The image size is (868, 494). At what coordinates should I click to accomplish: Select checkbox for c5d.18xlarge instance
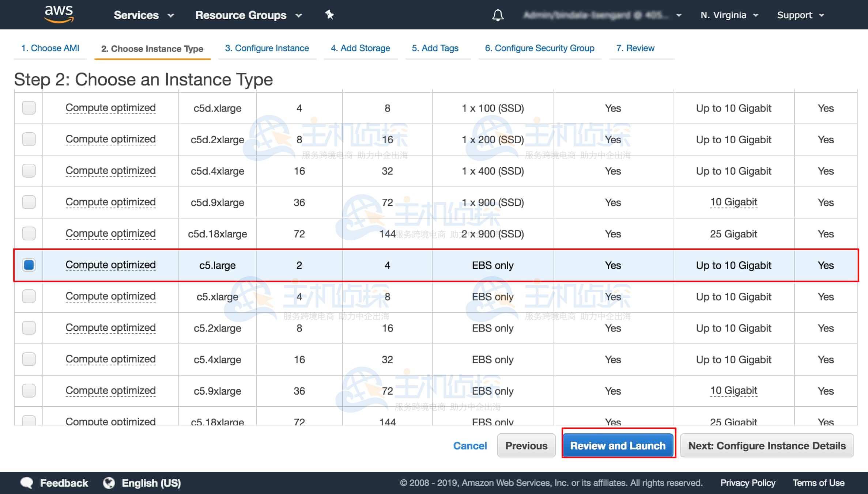pyautogui.click(x=29, y=233)
